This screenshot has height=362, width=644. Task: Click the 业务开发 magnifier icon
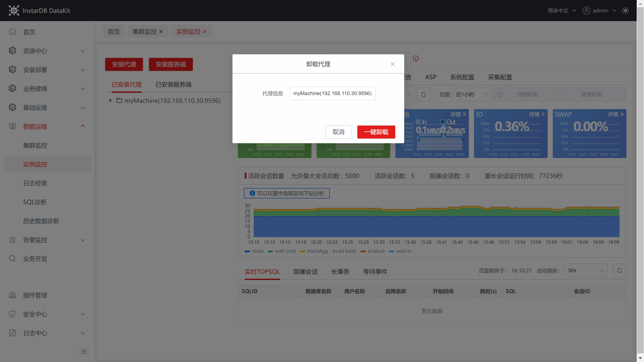[12, 259]
